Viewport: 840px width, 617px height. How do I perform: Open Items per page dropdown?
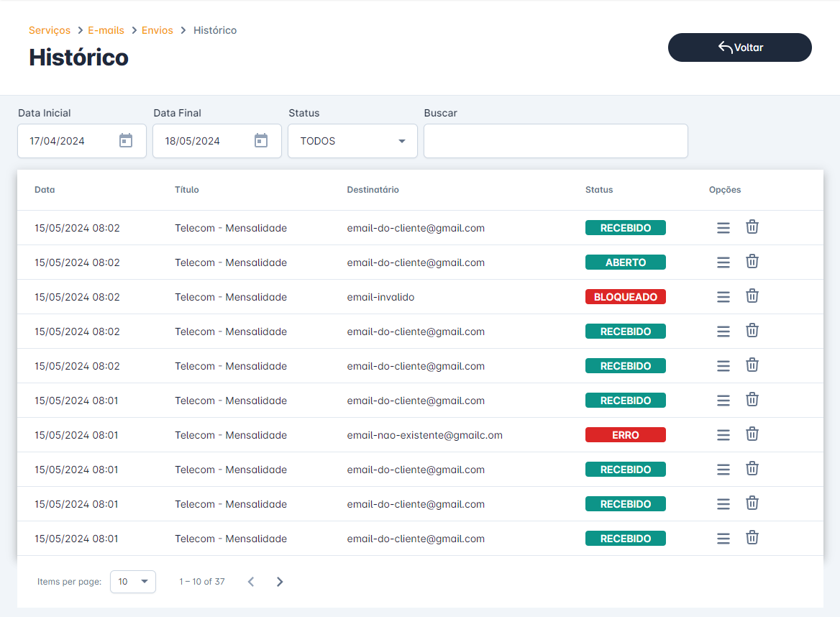(x=133, y=582)
